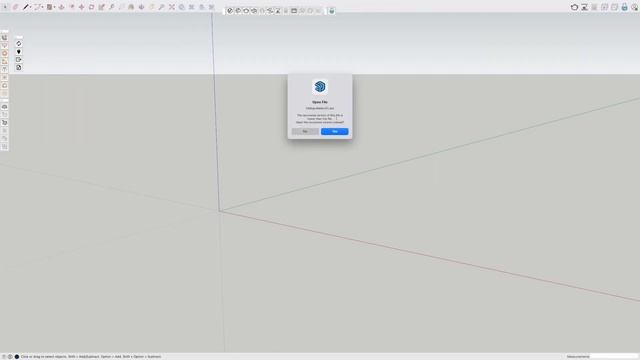Viewport: 640px width, 360px height.
Task: Select the Push/Pull tool
Action: [x=62, y=7]
